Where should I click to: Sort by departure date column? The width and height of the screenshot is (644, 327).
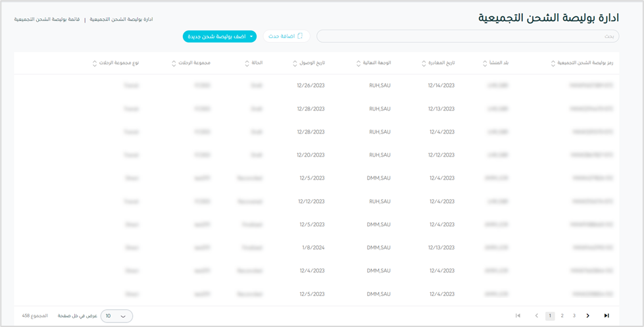click(x=424, y=63)
